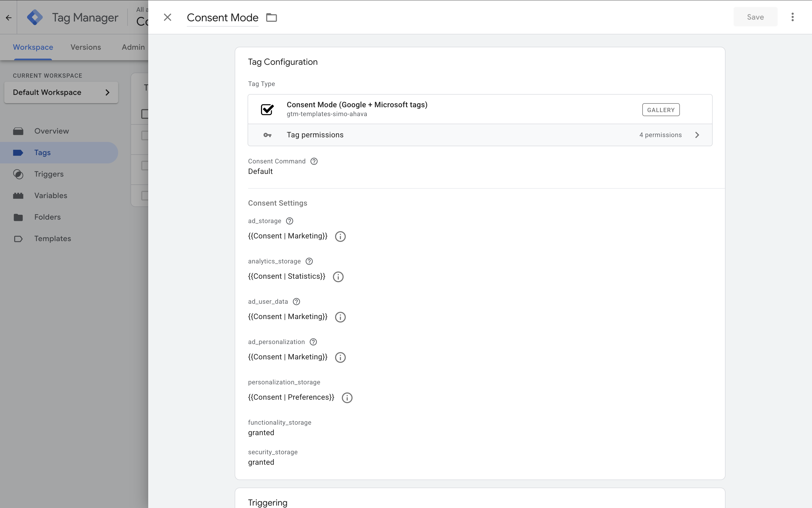Open help for Consent Command
The image size is (812, 508).
coord(314,161)
